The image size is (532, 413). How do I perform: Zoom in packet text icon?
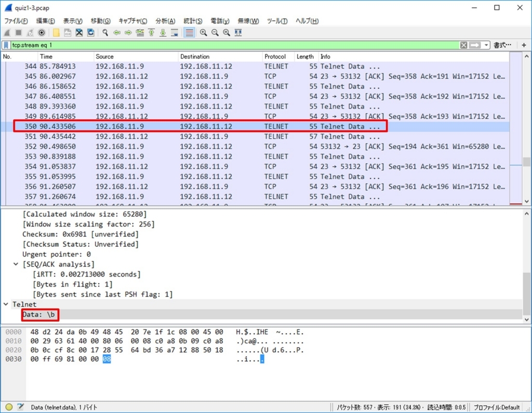tap(204, 33)
